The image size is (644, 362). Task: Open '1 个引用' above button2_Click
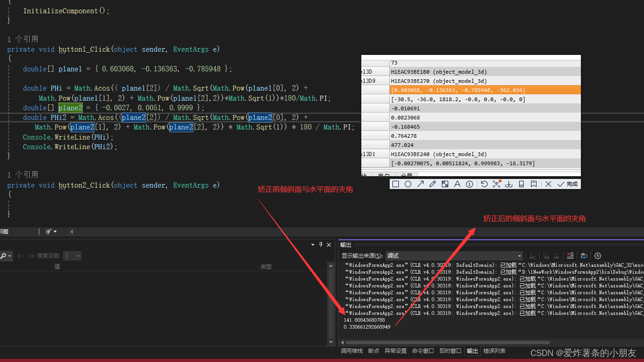tap(23, 174)
